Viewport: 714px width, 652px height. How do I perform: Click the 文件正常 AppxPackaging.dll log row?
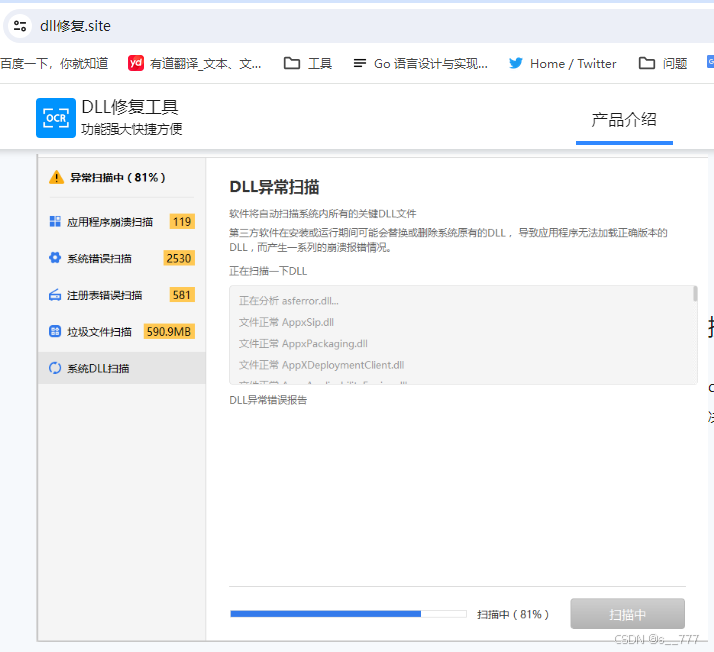[303, 344]
